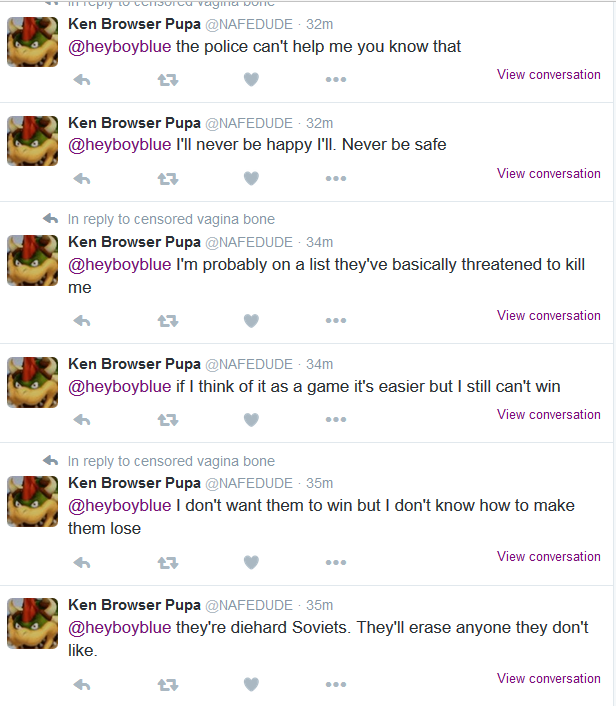
Task: Reply to the 'don't want them to win' tweet
Action: point(82,563)
